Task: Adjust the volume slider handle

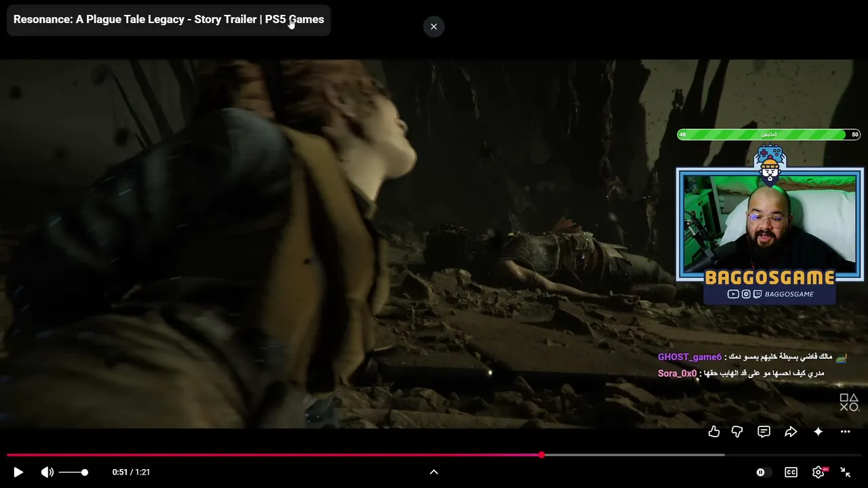Action: (85, 472)
